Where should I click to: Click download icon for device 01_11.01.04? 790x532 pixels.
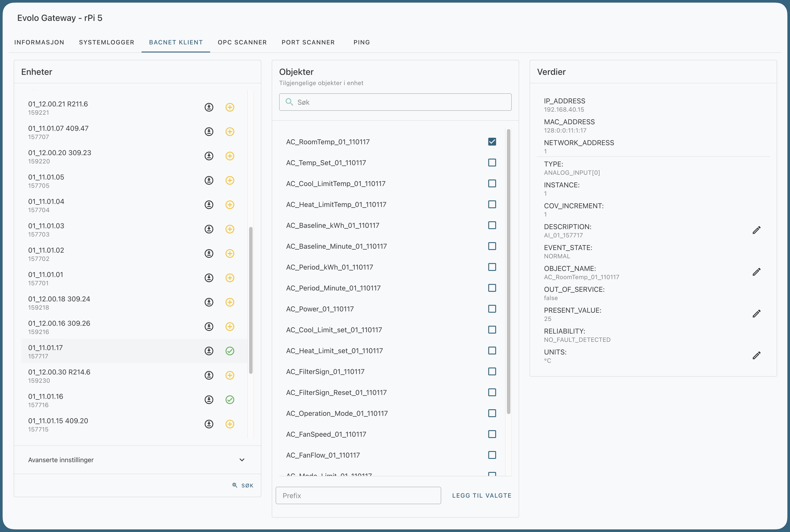[209, 205]
